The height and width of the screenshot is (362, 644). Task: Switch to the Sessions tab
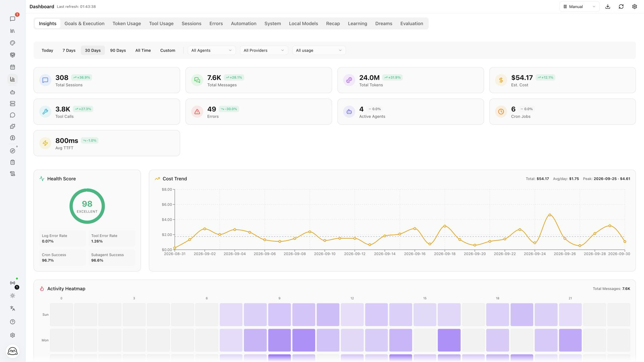[x=192, y=23]
